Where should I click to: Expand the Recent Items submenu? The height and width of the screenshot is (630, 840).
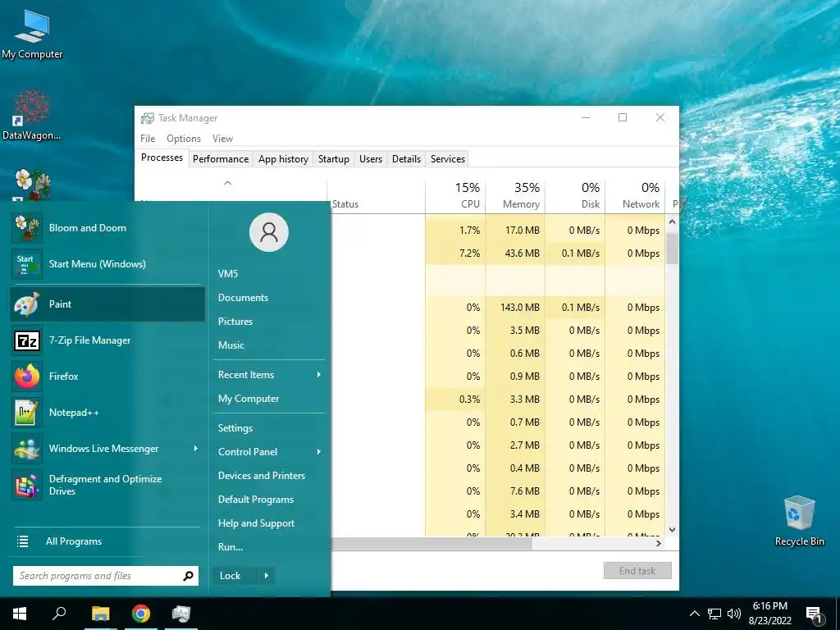click(319, 374)
